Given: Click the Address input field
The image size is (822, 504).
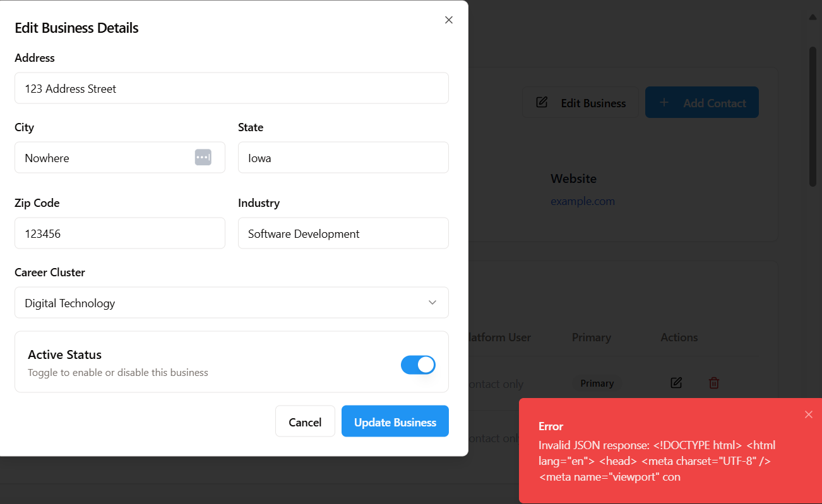Looking at the screenshot, I should [x=231, y=88].
